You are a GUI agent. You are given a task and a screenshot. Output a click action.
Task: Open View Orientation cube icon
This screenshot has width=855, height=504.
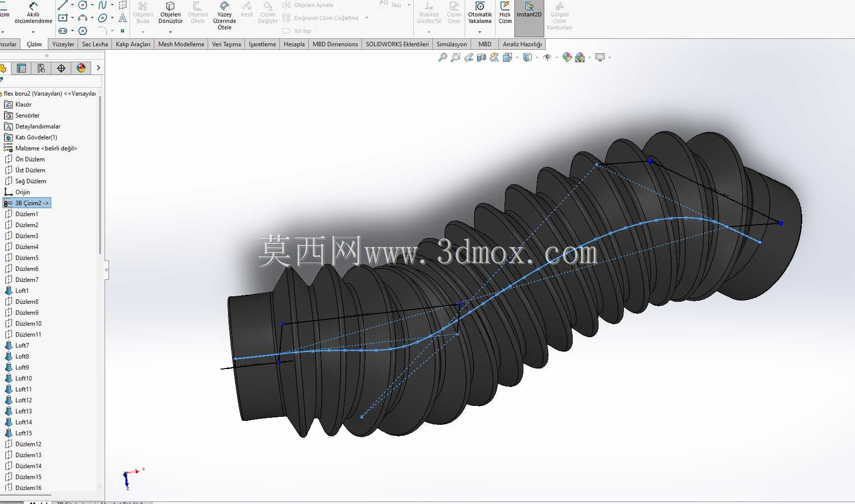click(507, 58)
